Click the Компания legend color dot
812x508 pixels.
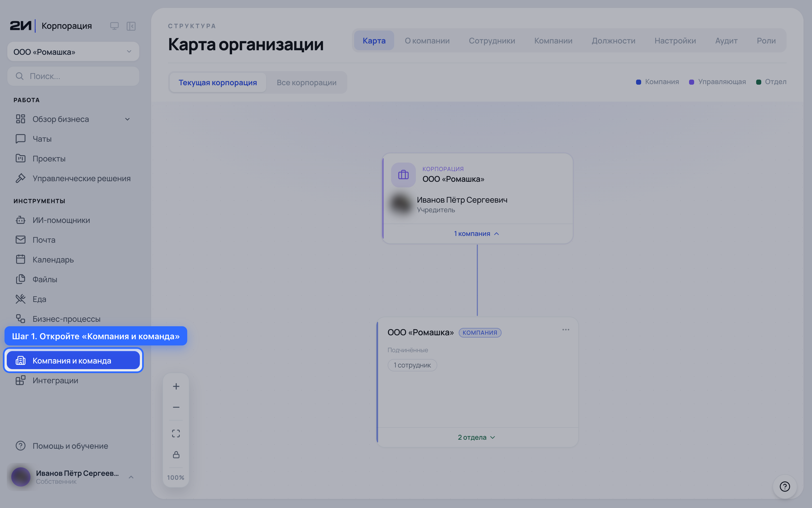(x=639, y=82)
